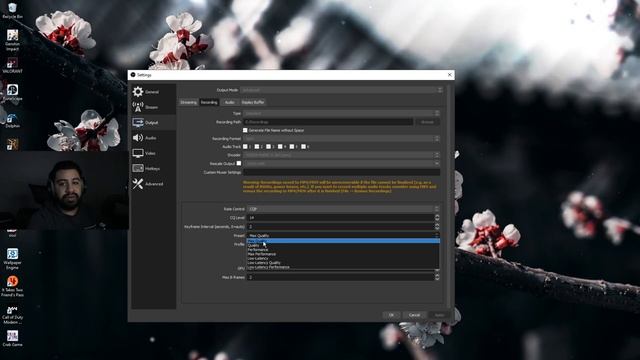Click the Custom Muxer Settings field
Viewport: 640px width, 360px height.
tap(342, 172)
